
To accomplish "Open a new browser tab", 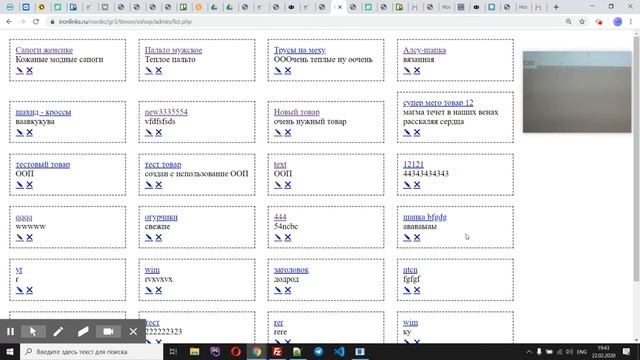I will pyautogui.click(x=556, y=7).
